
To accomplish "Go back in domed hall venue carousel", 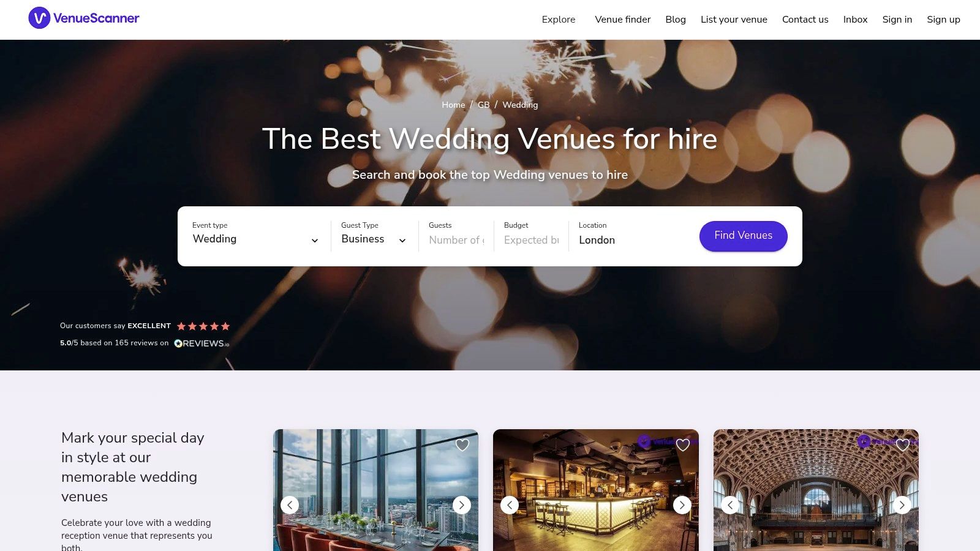I will pyautogui.click(x=730, y=505).
